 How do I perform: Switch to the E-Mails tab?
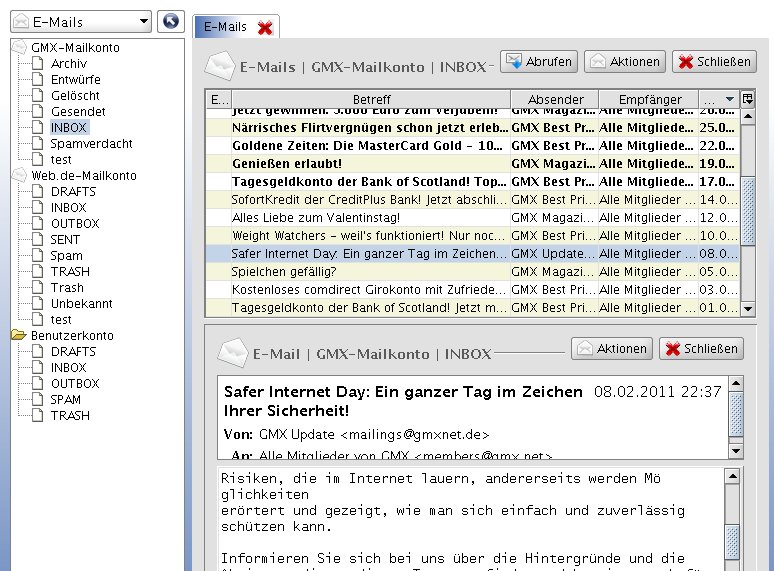pyautogui.click(x=225, y=27)
